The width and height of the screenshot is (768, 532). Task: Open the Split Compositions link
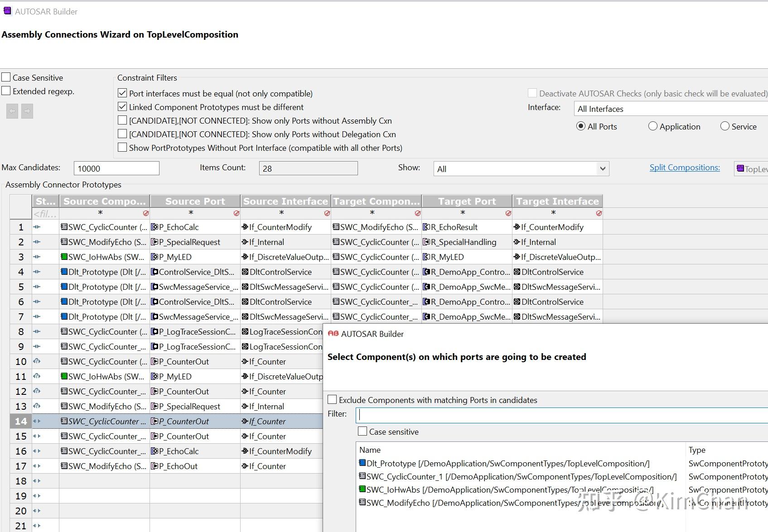[x=685, y=168]
